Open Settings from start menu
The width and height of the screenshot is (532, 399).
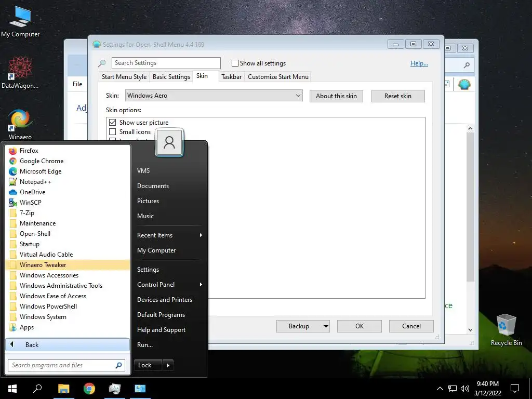(170, 270)
